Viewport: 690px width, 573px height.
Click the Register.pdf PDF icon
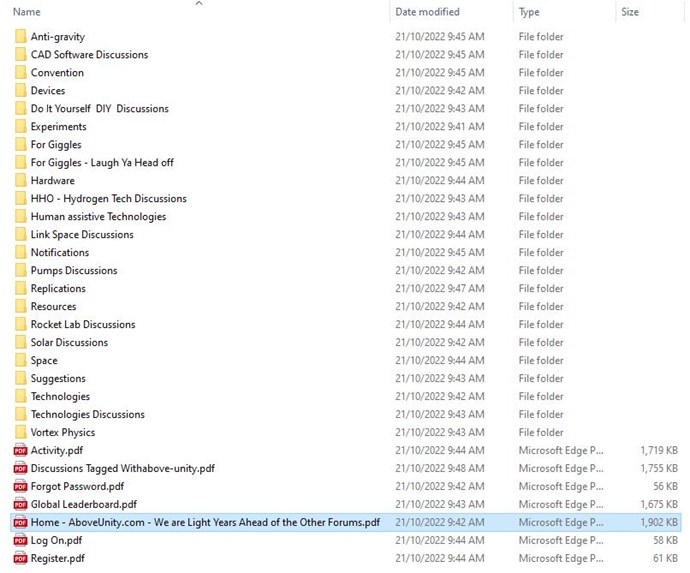(20, 558)
